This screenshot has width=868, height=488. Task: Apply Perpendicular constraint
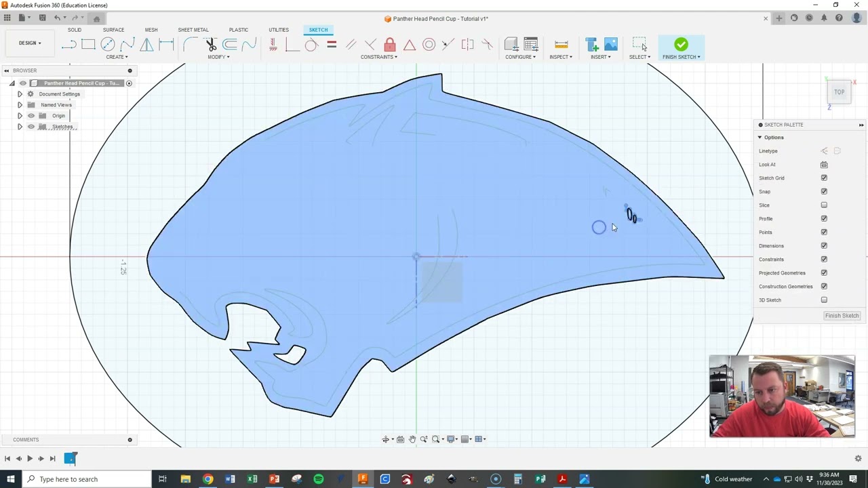point(370,45)
